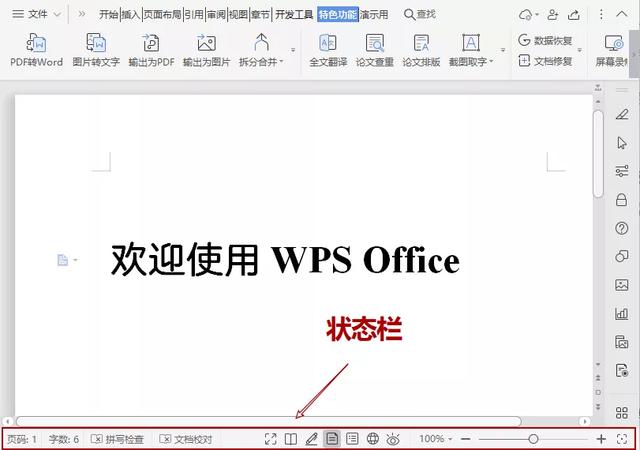Switch to outline view

click(x=352, y=439)
